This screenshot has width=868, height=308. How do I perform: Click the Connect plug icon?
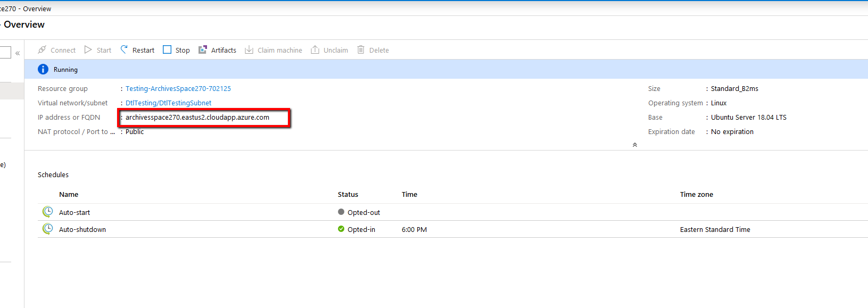pos(42,50)
